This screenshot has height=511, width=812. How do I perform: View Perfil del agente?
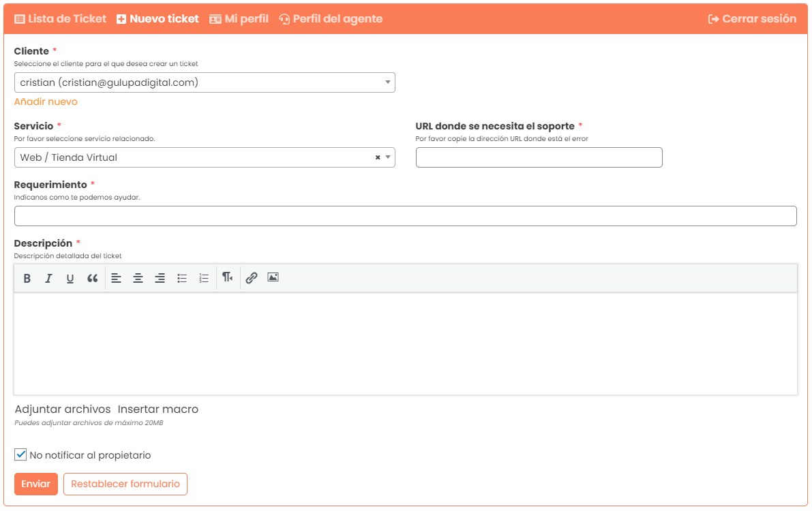click(331, 18)
